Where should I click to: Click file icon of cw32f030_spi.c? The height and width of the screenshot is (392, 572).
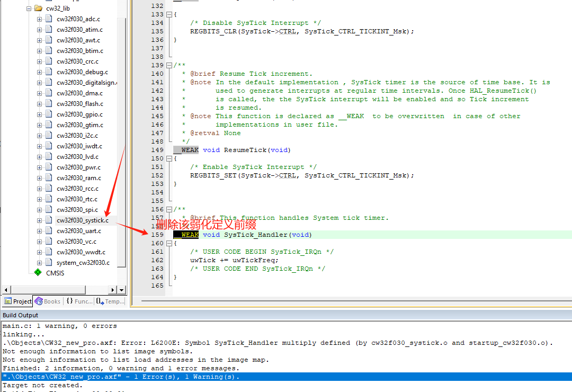[49, 209]
